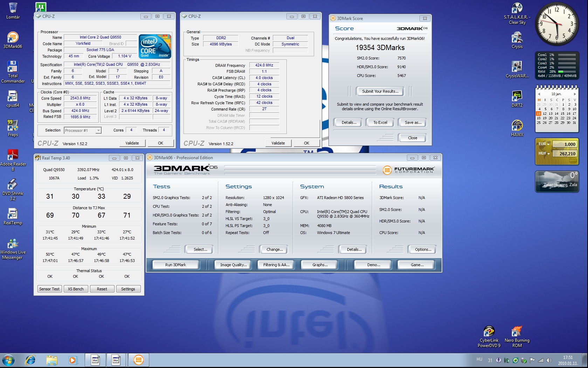The width and height of the screenshot is (588, 368).
Task: Open DVD Shrink 3.2 shortcut
Action: pos(13,190)
